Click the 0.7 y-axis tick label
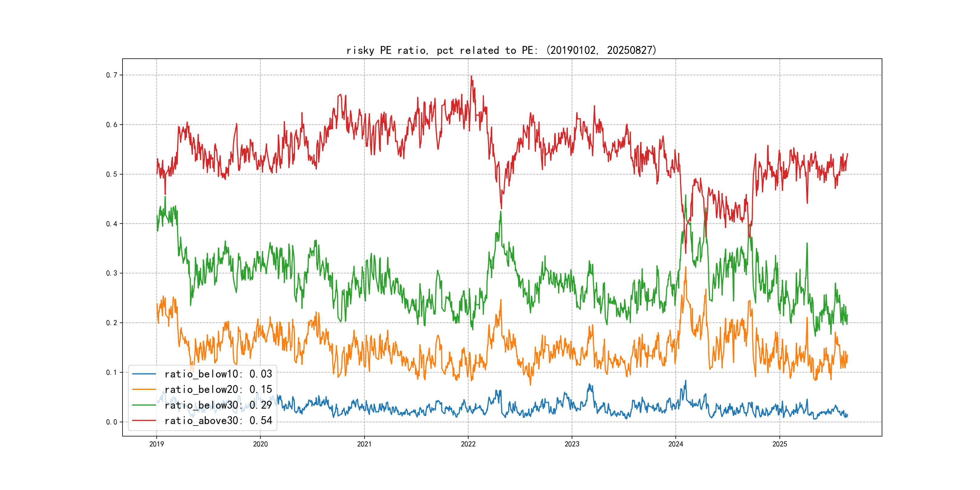 click(x=112, y=75)
